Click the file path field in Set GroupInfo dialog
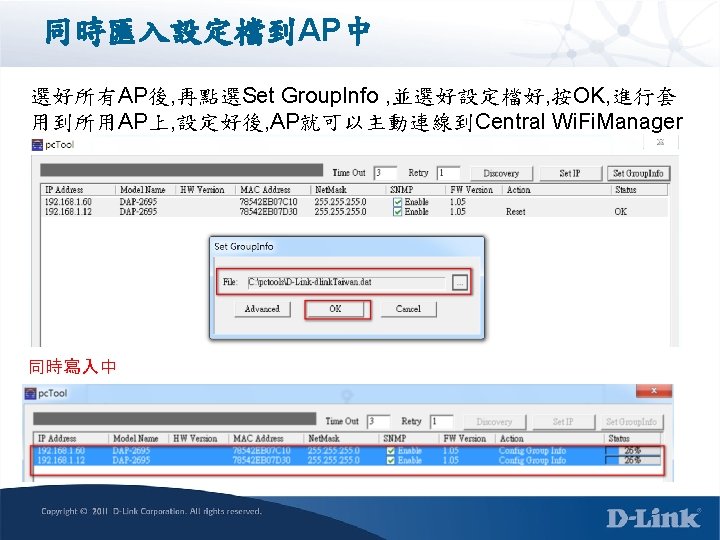Image resolution: width=720 pixels, height=540 pixels. click(346, 282)
